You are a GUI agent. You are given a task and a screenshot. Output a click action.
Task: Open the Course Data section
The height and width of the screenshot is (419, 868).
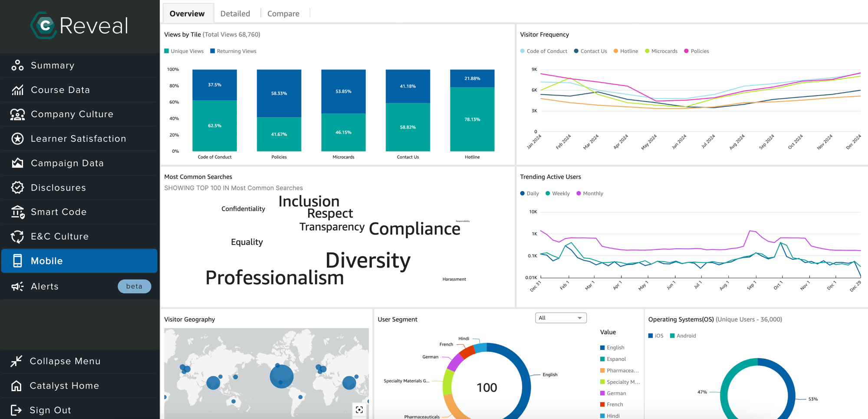tap(79, 90)
